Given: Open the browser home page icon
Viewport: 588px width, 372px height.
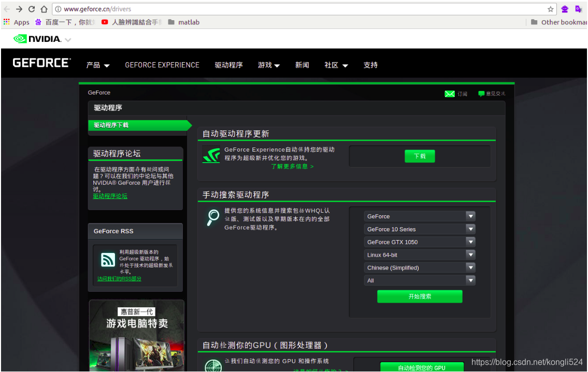Looking at the screenshot, I should coord(44,9).
